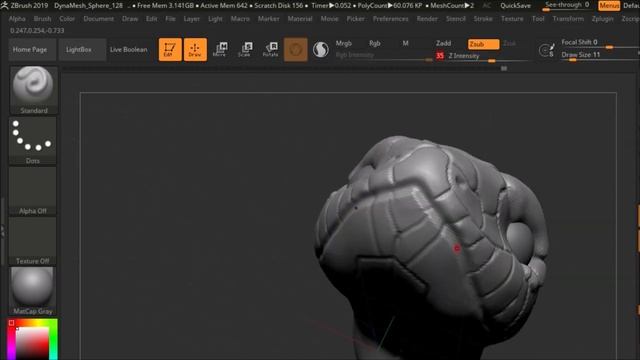Adjust the Rgb Intensity slider
This screenshot has height=360, width=640.
coord(384,56)
